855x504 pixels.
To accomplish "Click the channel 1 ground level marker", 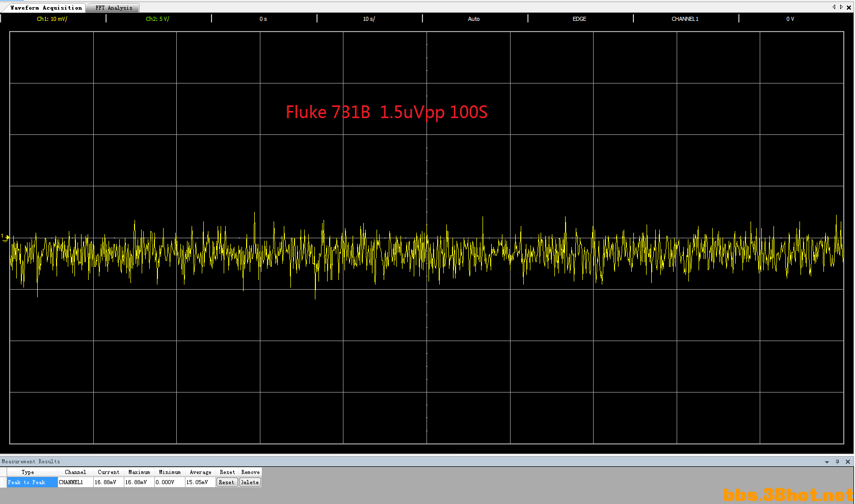I will click(5, 237).
